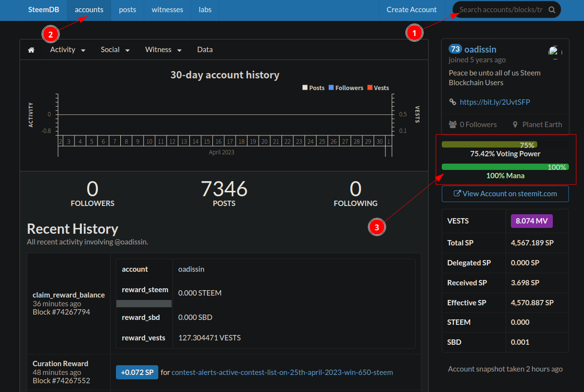
Task: Click View Account on steemit.com button
Action: [505, 194]
